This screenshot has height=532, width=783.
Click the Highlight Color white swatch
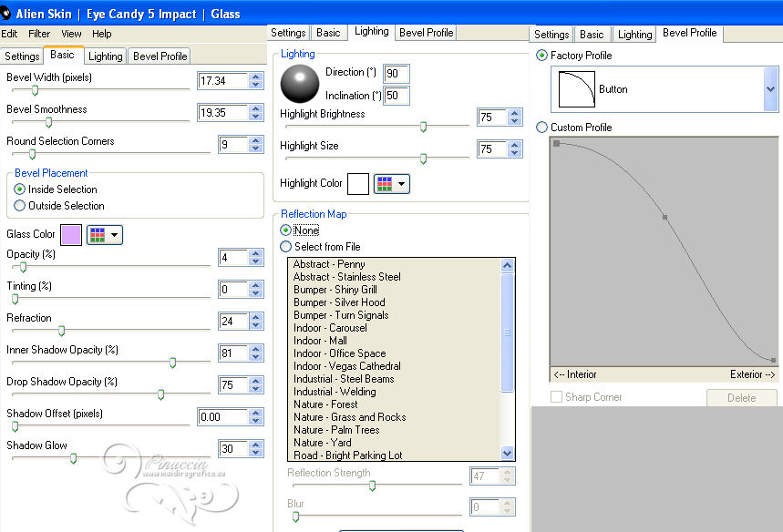point(358,184)
